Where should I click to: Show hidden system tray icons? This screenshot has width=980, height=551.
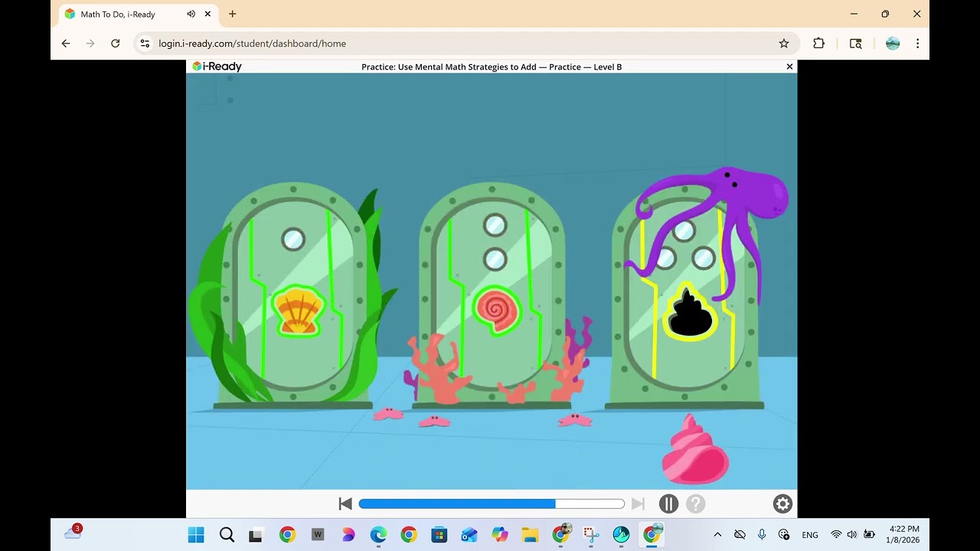(x=717, y=534)
